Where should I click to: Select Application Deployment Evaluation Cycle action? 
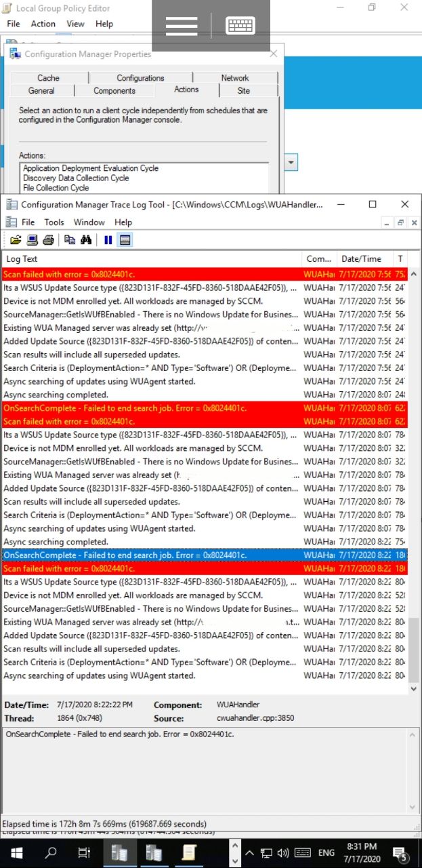tap(91, 168)
